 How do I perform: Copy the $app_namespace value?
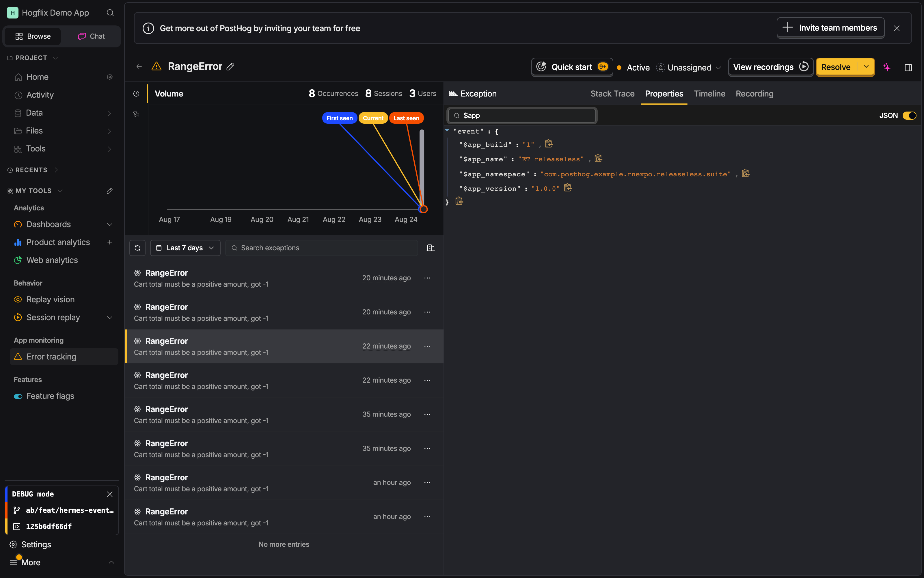[x=746, y=173]
